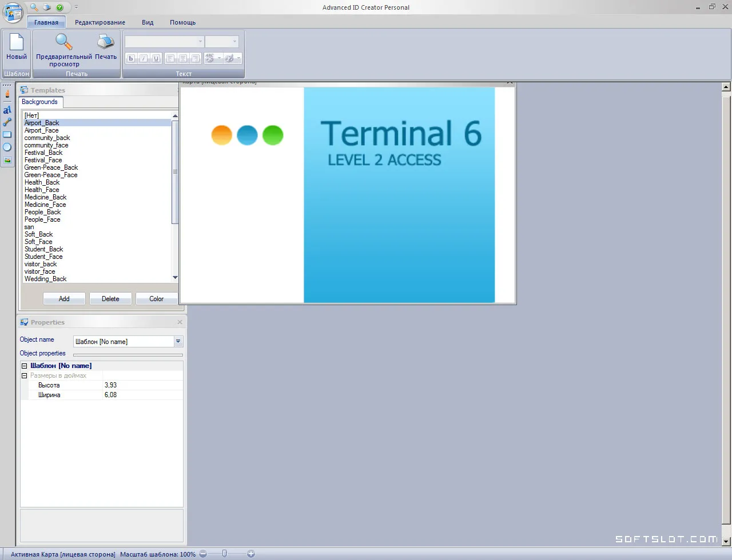
Task: Open the green help icon in quick access
Action: pyautogui.click(x=59, y=7)
